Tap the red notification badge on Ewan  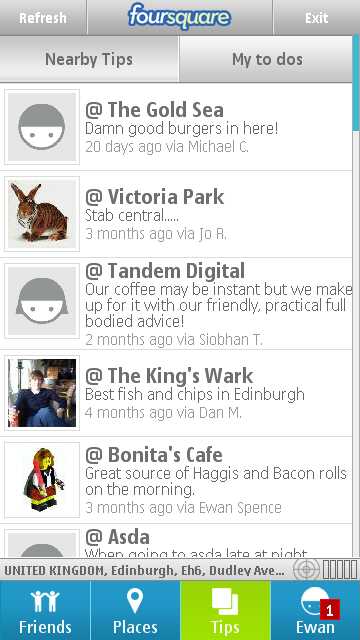[330, 610]
